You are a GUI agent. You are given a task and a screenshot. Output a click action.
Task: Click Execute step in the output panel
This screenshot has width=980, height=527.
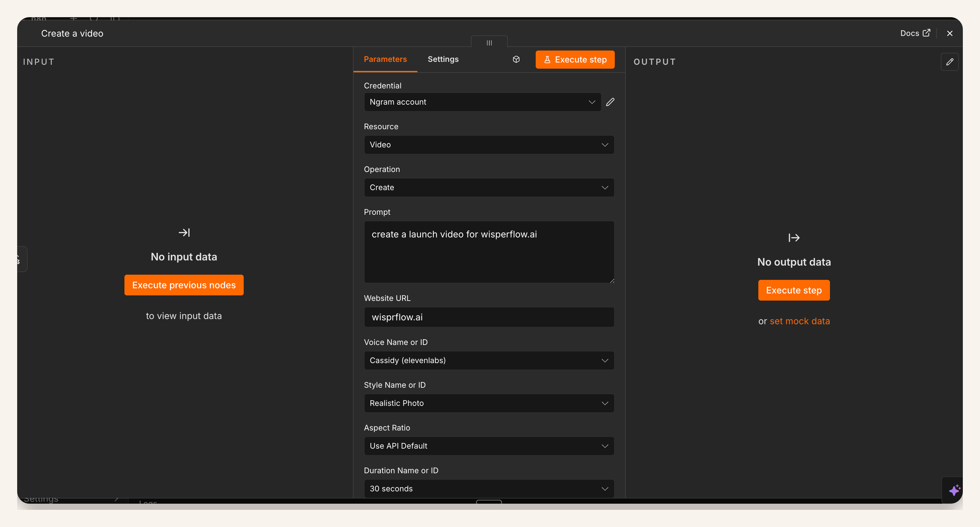coord(794,290)
